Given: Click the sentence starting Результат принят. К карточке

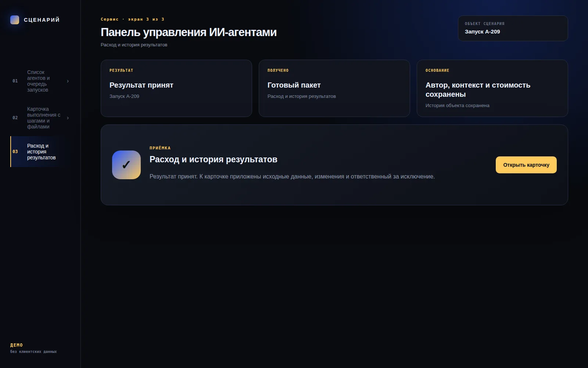Looking at the screenshot, I should coord(292,177).
